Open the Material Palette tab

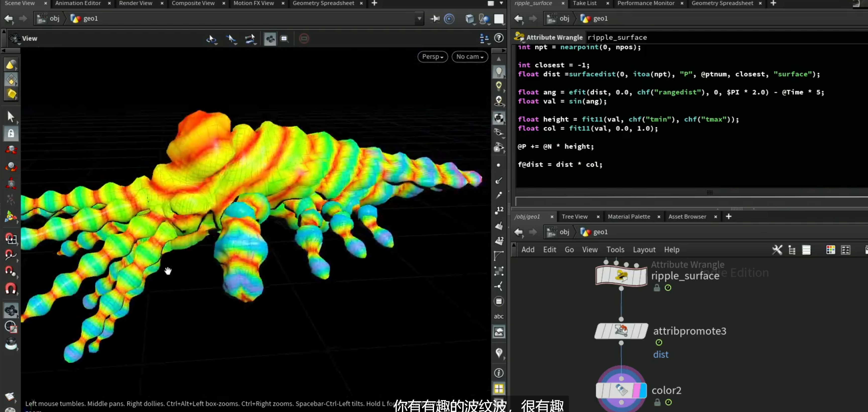(629, 217)
